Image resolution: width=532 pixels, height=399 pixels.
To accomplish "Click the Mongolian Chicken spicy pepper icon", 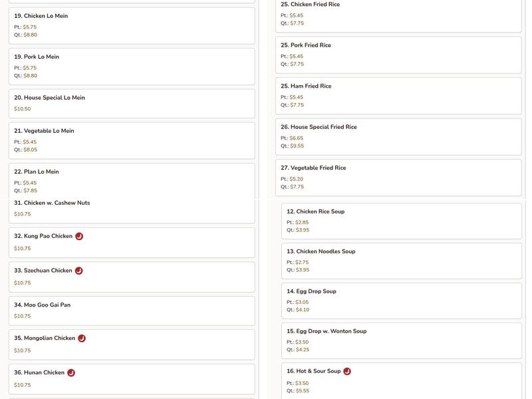I will (82, 338).
